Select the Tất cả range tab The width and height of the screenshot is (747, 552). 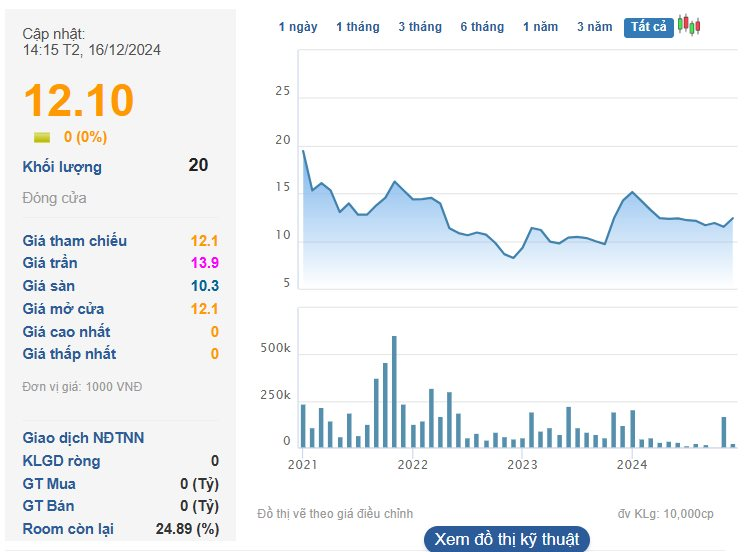pos(648,27)
